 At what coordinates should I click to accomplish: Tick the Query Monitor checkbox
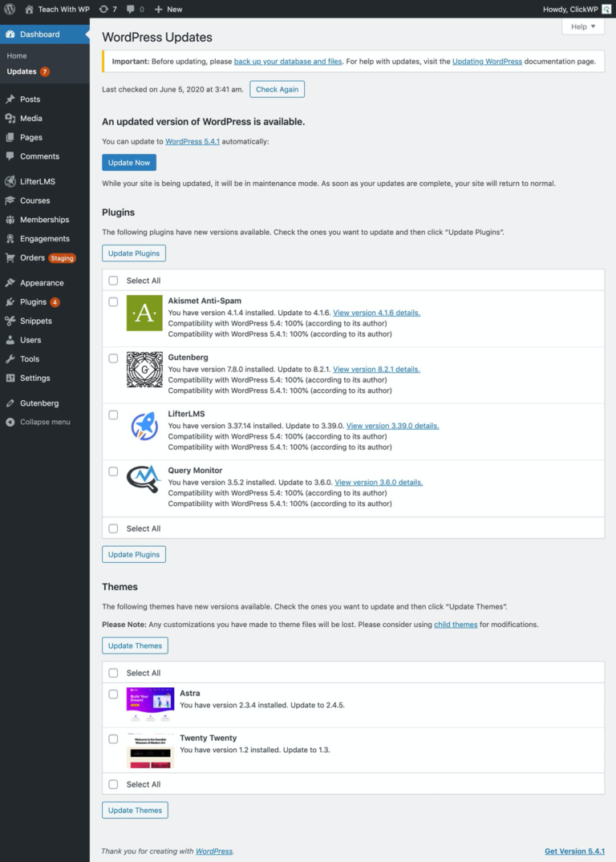[x=113, y=471]
